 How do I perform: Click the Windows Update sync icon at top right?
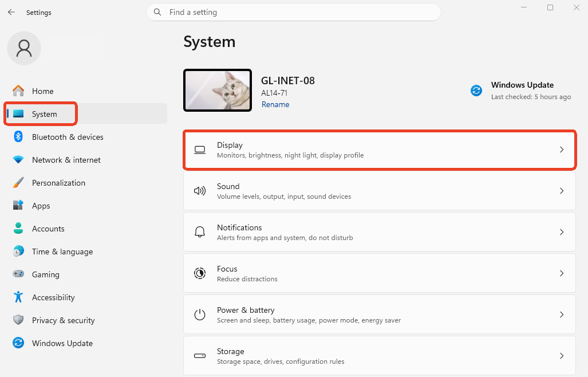point(476,91)
